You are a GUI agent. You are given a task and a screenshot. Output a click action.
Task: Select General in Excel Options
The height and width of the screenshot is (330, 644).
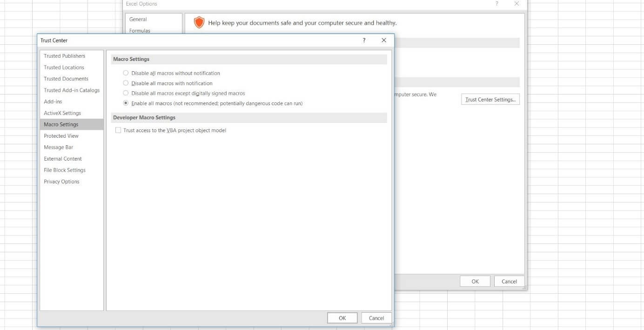[x=138, y=19]
